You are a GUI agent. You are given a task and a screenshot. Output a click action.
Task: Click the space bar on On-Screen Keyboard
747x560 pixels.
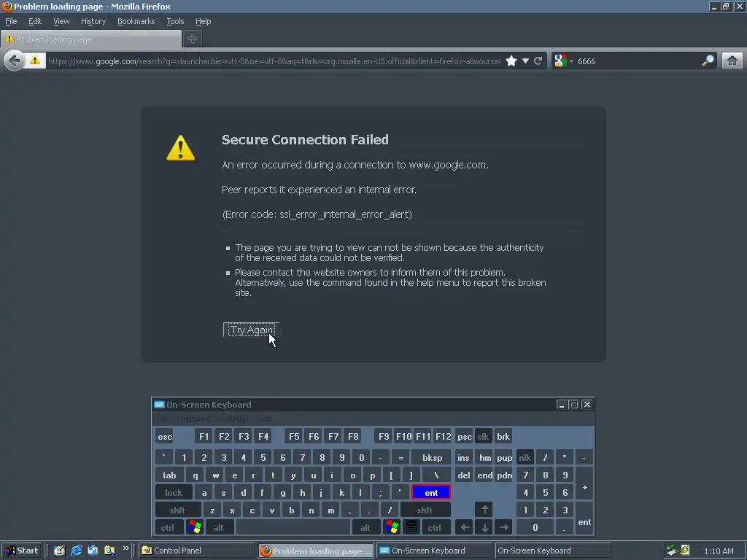click(293, 528)
